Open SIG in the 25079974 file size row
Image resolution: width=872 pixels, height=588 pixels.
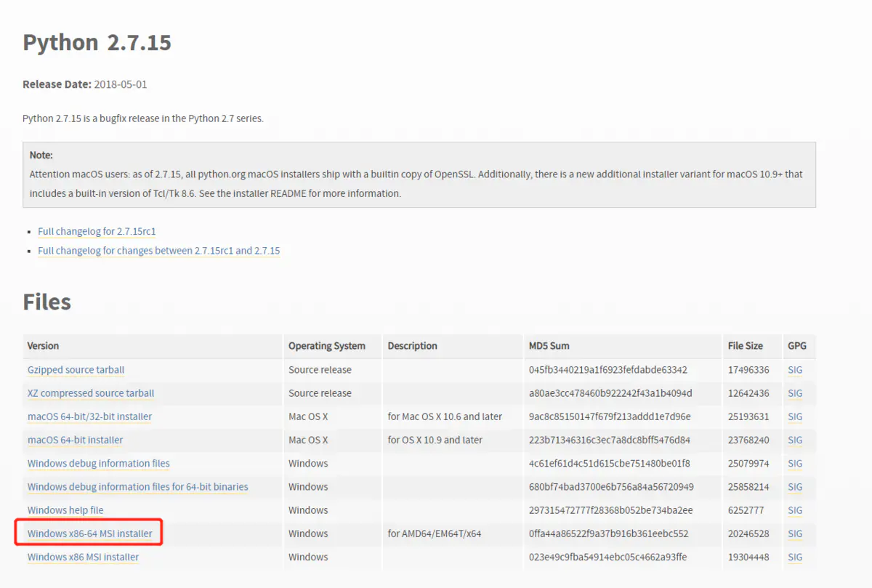[795, 463]
